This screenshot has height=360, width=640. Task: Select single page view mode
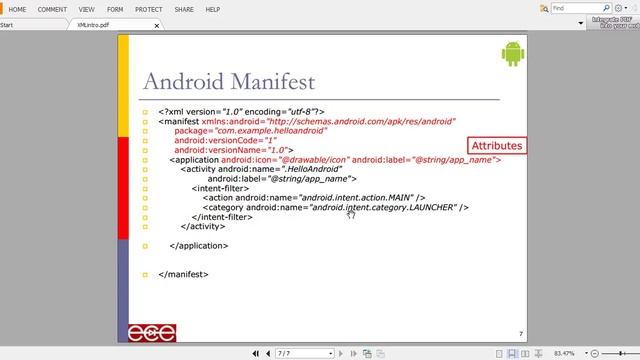pos(499,353)
